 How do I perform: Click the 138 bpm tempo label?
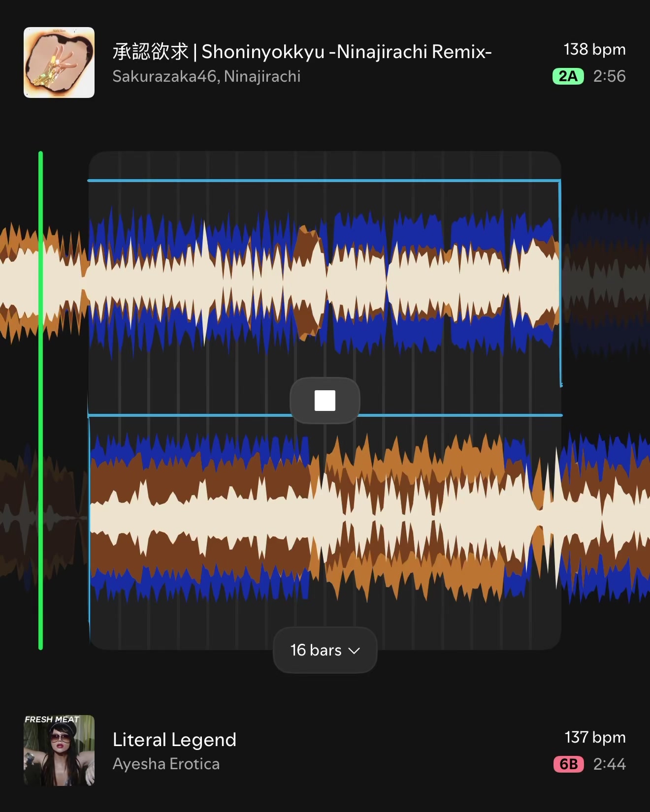click(x=594, y=49)
